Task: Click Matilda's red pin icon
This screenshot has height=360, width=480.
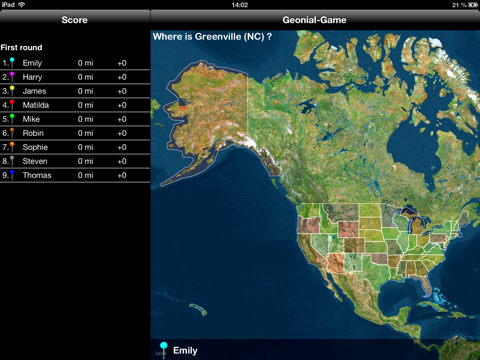Action: (12, 104)
